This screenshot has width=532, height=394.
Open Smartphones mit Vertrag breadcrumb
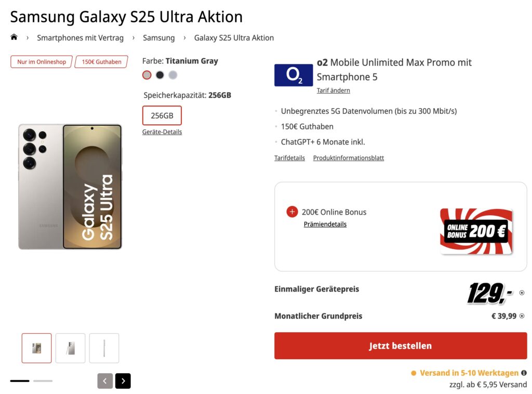81,38
